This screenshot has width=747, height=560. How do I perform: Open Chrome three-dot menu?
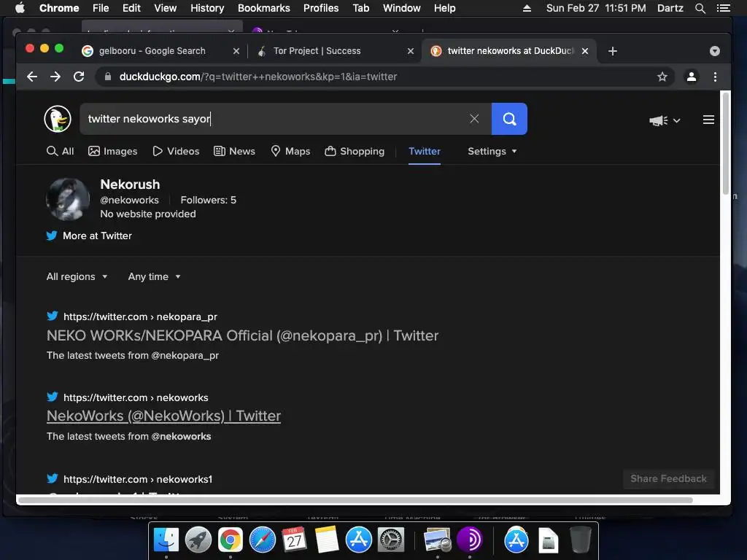point(715,77)
